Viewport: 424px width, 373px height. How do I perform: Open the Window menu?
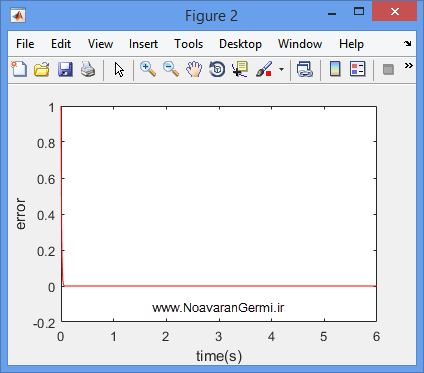(300, 44)
